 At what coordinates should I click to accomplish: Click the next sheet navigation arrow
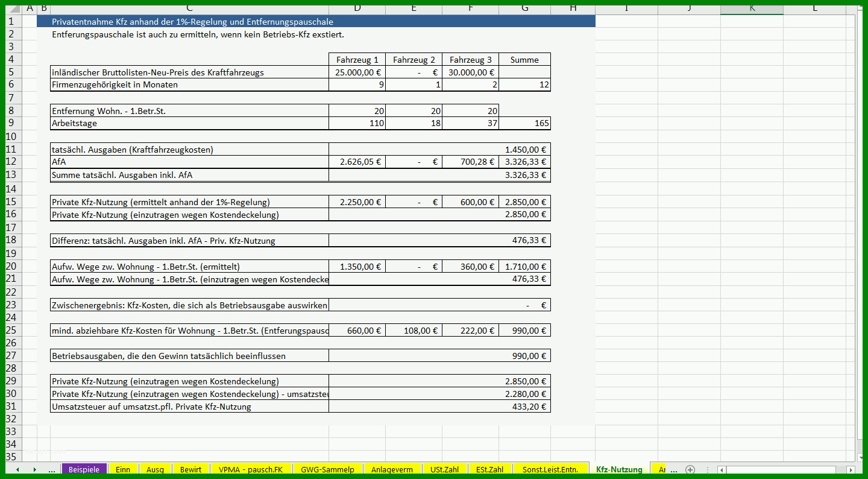(x=34, y=469)
